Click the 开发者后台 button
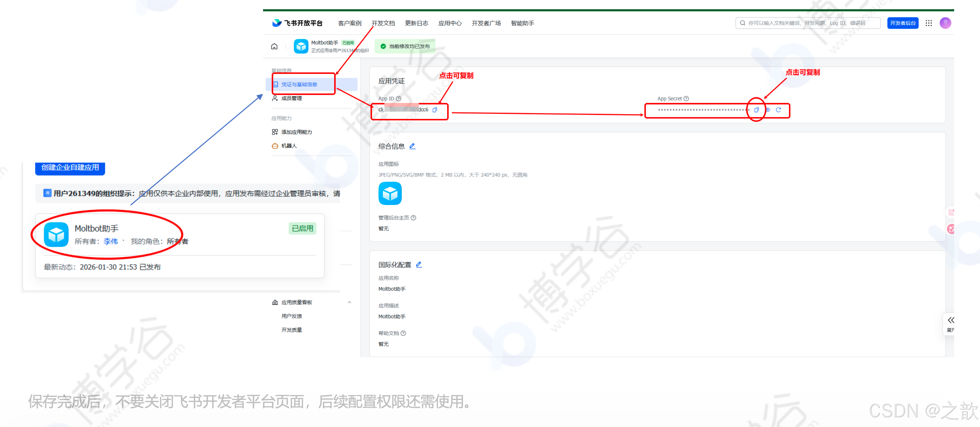Viewport: 980px width, 427px height. (x=903, y=23)
